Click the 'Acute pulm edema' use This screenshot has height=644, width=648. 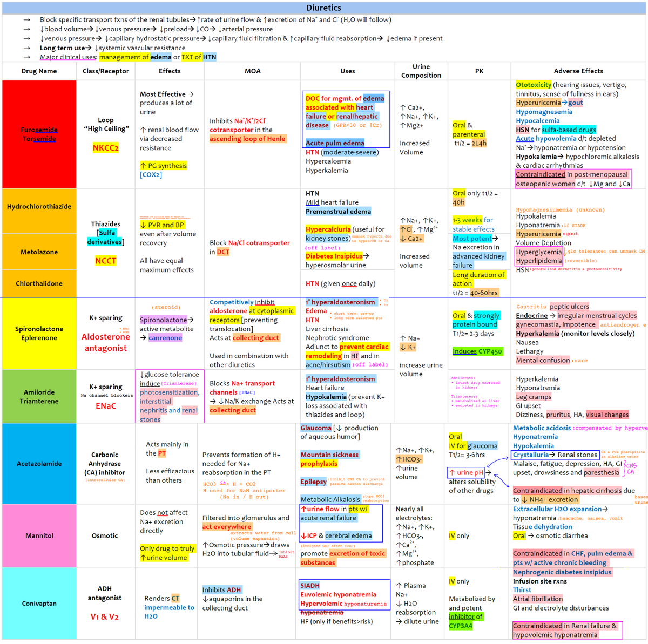tap(335, 143)
